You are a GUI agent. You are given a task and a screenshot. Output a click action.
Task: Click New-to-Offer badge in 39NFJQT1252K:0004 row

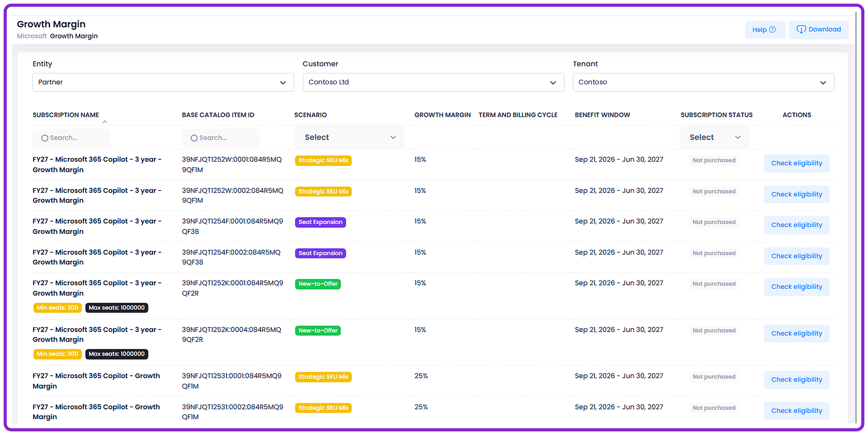[318, 331]
